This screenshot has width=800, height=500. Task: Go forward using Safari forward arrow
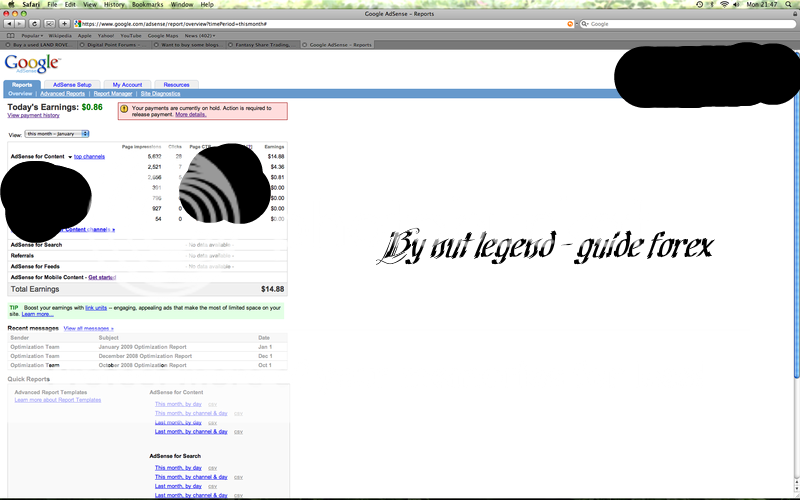19,24
